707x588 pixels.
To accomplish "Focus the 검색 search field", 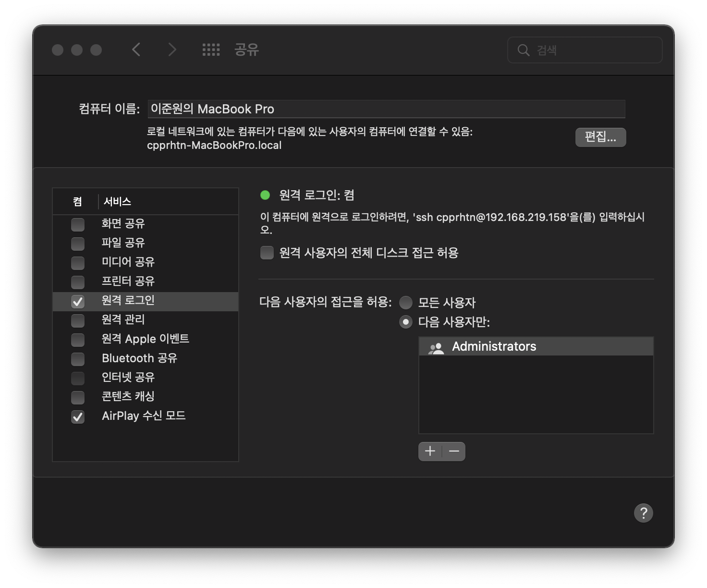I will click(585, 50).
